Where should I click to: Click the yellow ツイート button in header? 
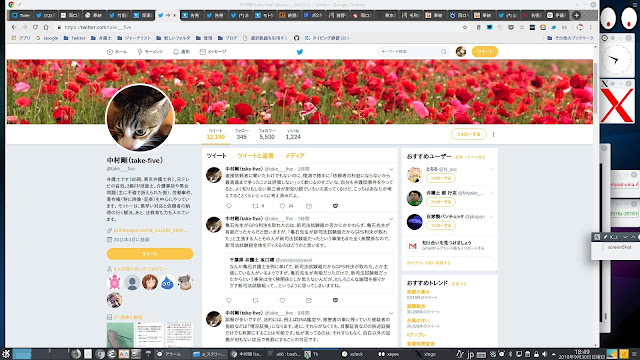click(484, 52)
